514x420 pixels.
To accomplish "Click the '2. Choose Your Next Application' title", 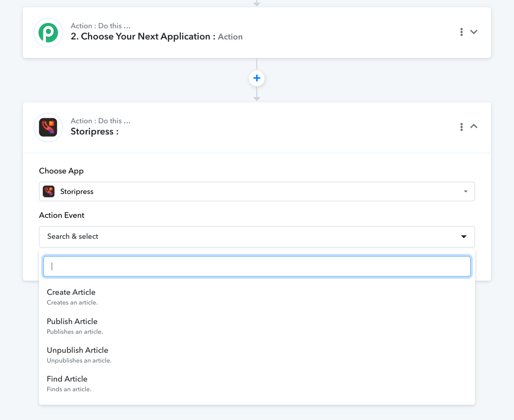I will pyautogui.click(x=143, y=37).
